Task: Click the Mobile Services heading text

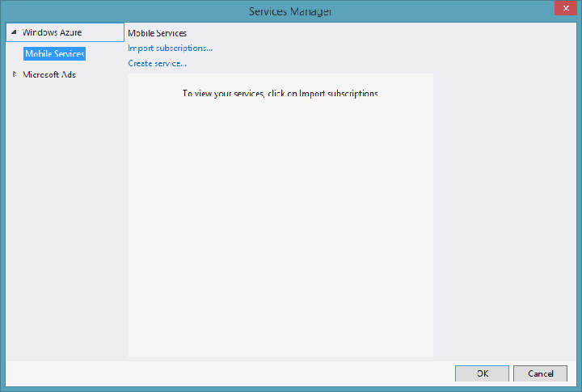Action: pyautogui.click(x=157, y=33)
